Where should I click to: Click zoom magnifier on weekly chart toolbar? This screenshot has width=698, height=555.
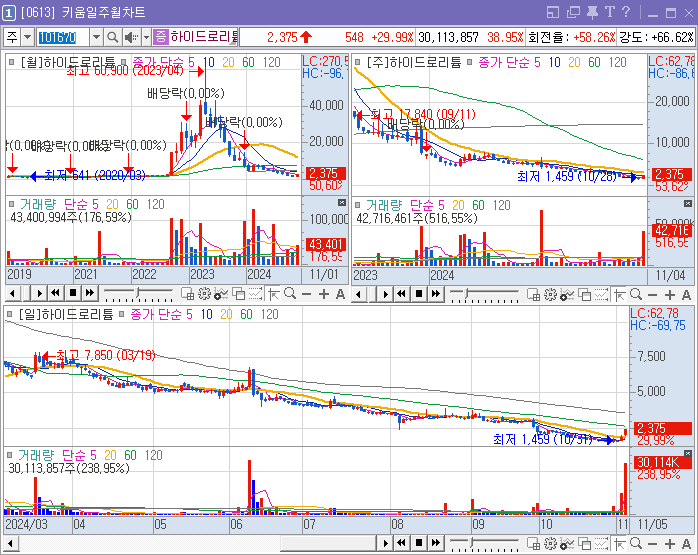coord(636,295)
